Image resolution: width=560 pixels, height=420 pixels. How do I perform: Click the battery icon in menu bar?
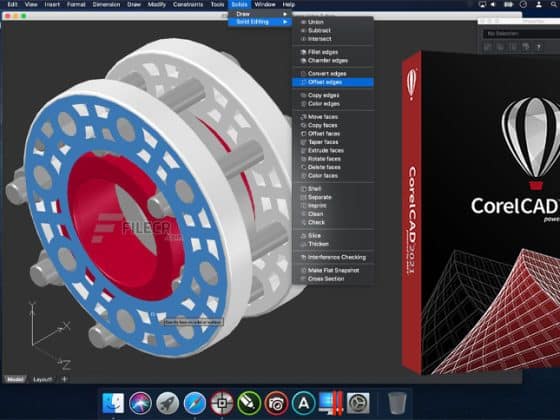(508, 4)
